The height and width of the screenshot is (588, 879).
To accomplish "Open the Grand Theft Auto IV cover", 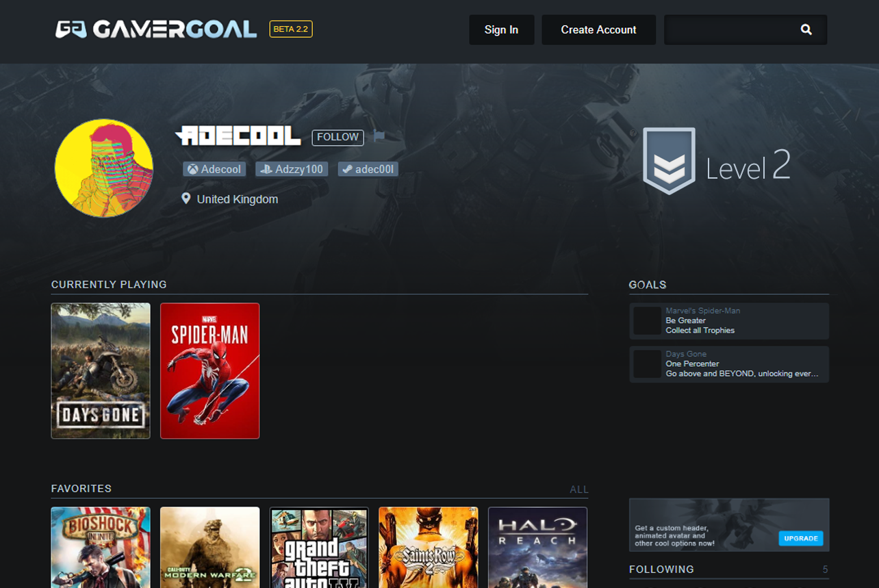I will click(x=319, y=547).
